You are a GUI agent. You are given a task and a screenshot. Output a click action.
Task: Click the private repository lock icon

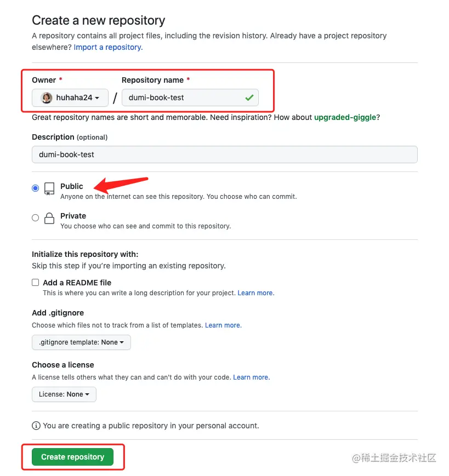click(x=49, y=218)
